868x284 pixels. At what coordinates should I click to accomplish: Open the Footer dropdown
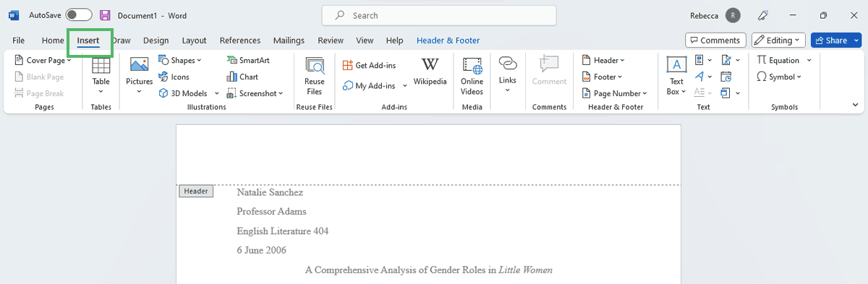tap(602, 77)
